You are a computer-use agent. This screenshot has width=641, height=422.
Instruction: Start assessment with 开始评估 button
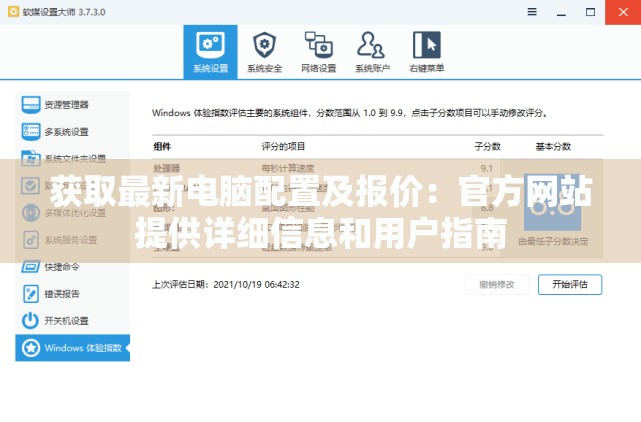(570, 284)
